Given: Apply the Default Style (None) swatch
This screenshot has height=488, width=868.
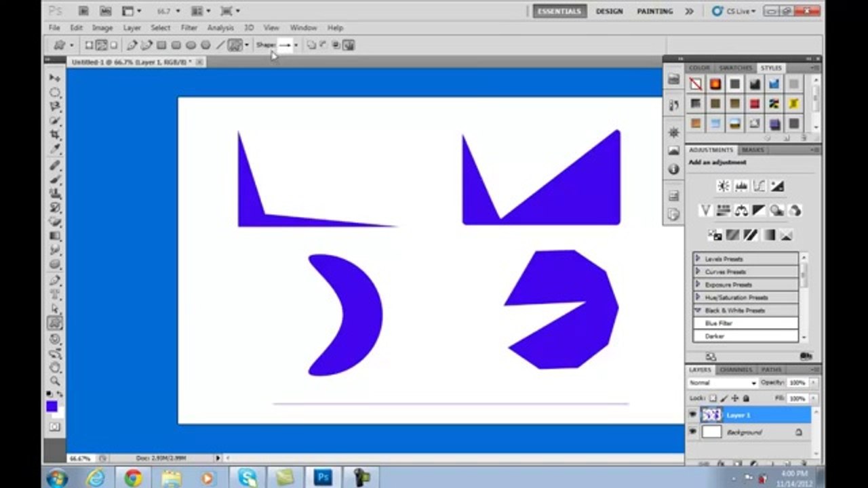Looking at the screenshot, I should tap(696, 84).
